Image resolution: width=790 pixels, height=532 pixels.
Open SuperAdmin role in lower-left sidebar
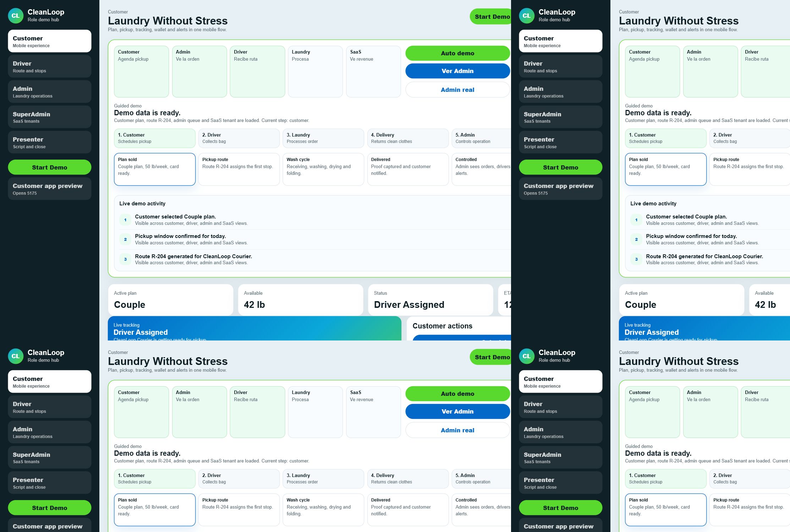(50, 458)
